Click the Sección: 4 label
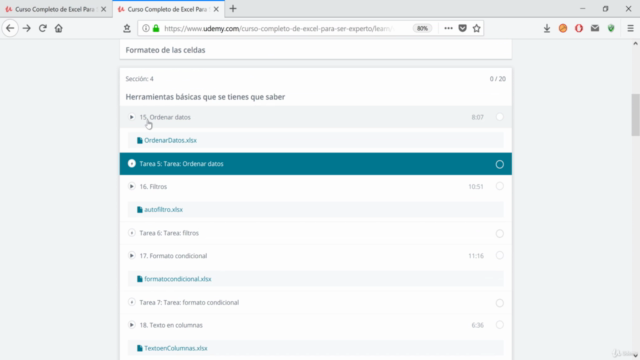 pyautogui.click(x=140, y=79)
